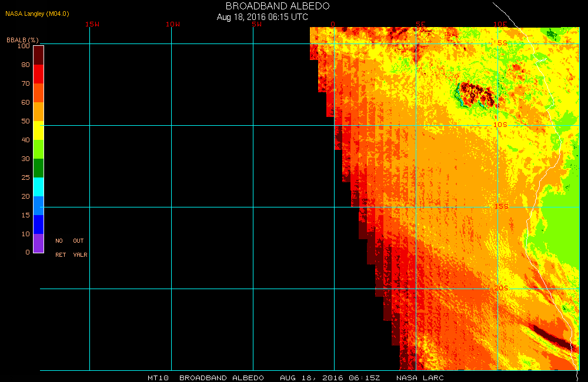Click the '10E' longitude label
This screenshot has width=588, height=382.
[x=500, y=24]
